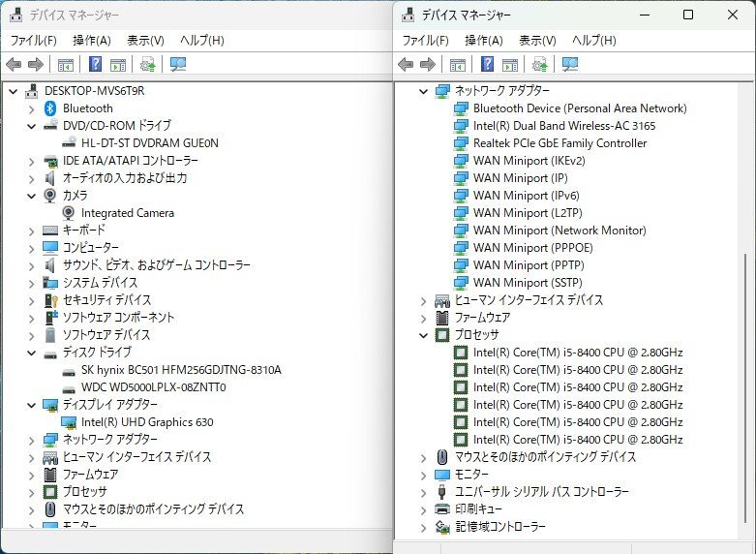Click Show/hide console tree icon, left window

(x=66, y=64)
